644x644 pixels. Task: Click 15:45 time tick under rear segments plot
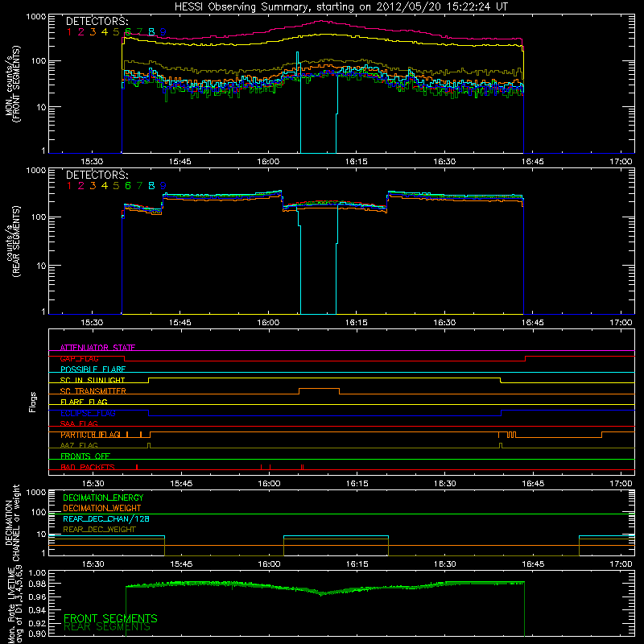click(x=180, y=323)
